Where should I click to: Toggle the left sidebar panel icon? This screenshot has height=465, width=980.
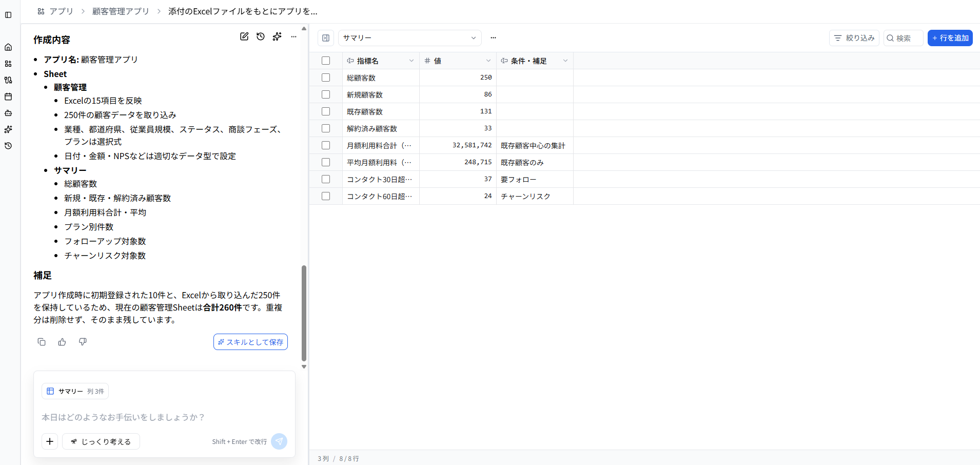(x=8, y=15)
